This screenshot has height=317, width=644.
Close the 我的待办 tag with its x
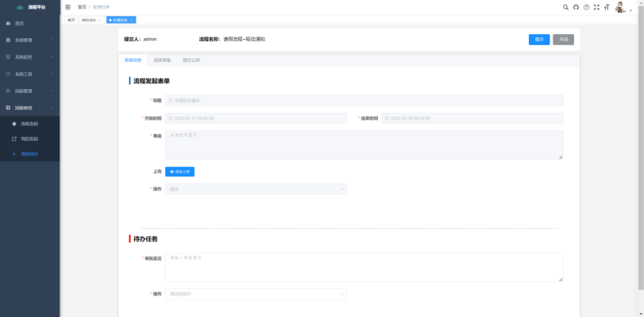click(x=100, y=20)
